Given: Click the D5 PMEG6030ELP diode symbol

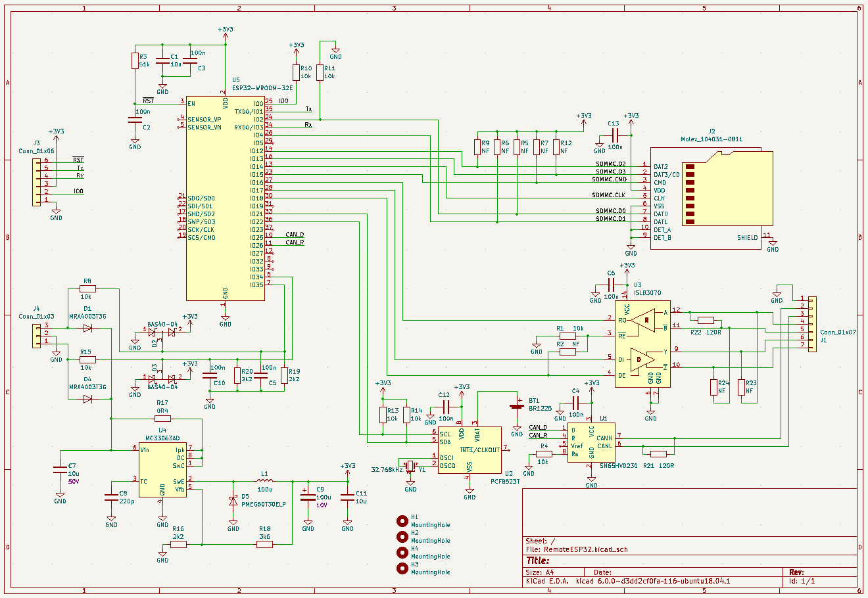Looking at the screenshot, I should pyautogui.click(x=233, y=501).
